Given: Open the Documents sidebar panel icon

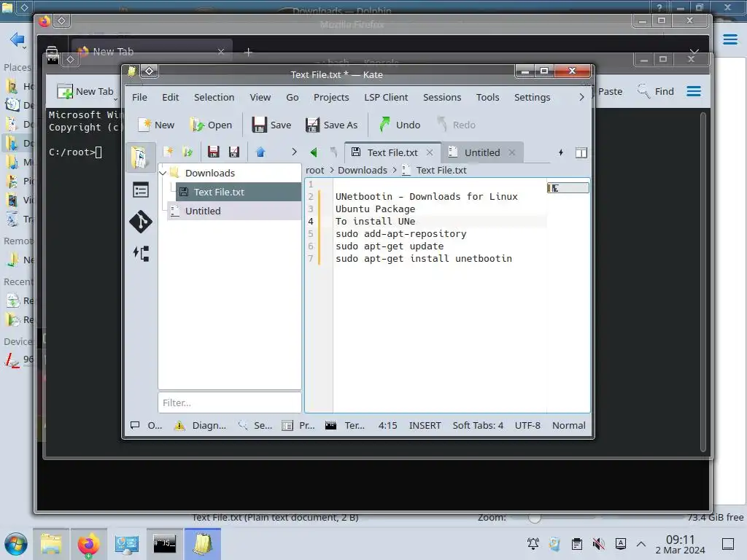Looking at the screenshot, I should [141, 157].
